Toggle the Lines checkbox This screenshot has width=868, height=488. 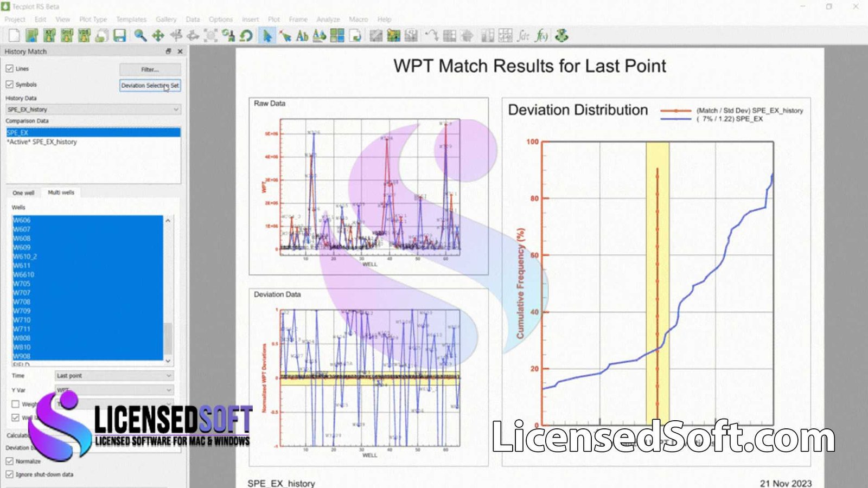9,69
